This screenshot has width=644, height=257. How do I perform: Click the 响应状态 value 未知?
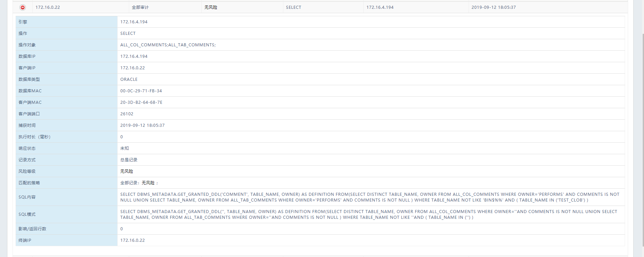[x=124, y=148]
